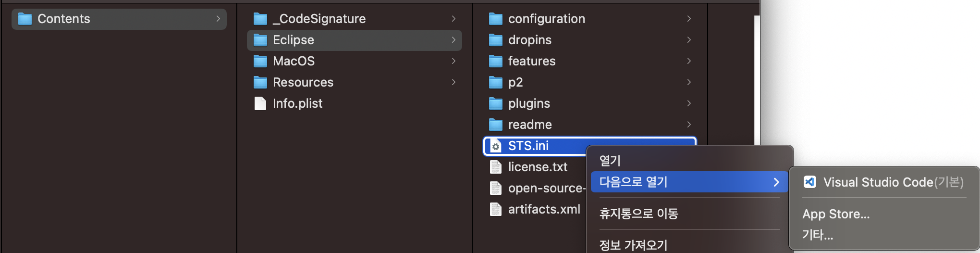The width and height of the screenshot is (980, 253).
Task: Click the Eclipse folder icon
Action: [x=260, y=40]
